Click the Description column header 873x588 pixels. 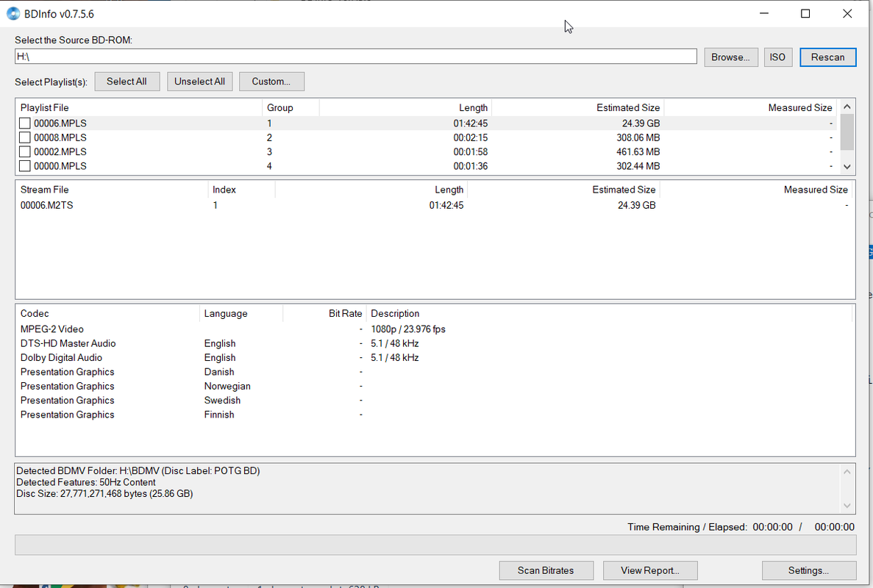[609, 314]
